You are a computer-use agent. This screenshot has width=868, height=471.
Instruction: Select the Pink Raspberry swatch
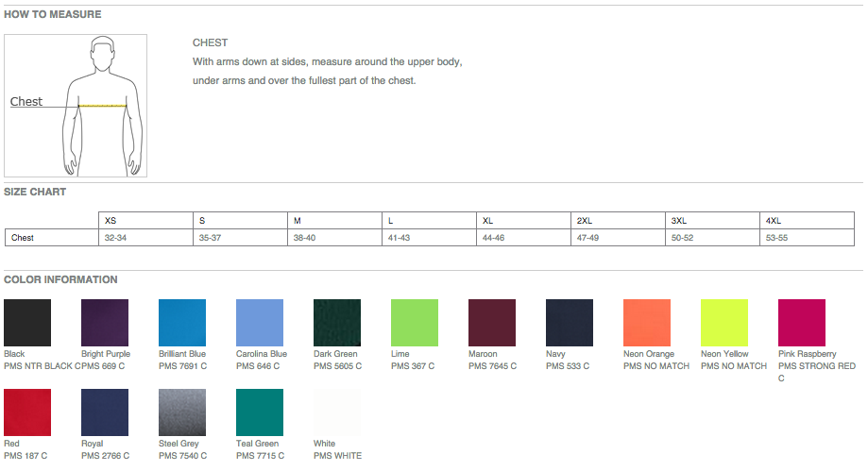pyautogui.click(x=802, y=323)
